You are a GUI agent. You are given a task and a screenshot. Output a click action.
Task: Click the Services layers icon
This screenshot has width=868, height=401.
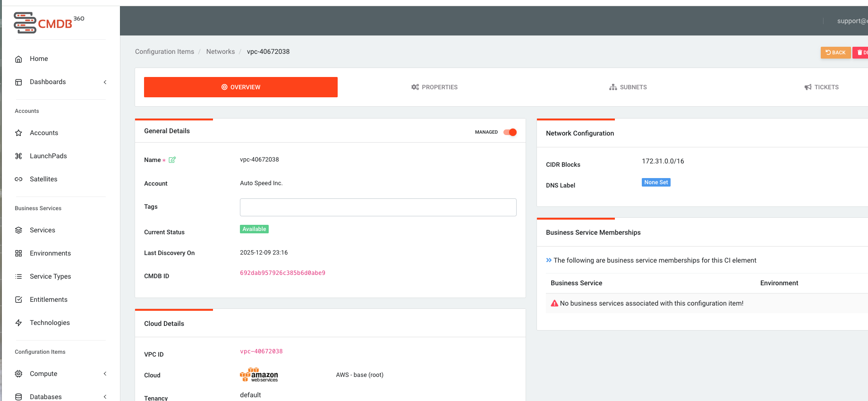[x=19, y=230]
